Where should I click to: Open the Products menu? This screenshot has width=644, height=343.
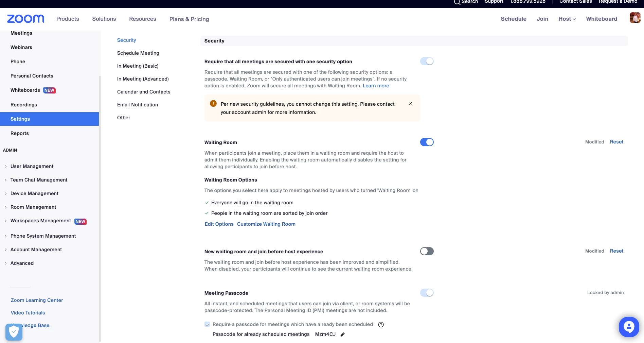(68, 19)
